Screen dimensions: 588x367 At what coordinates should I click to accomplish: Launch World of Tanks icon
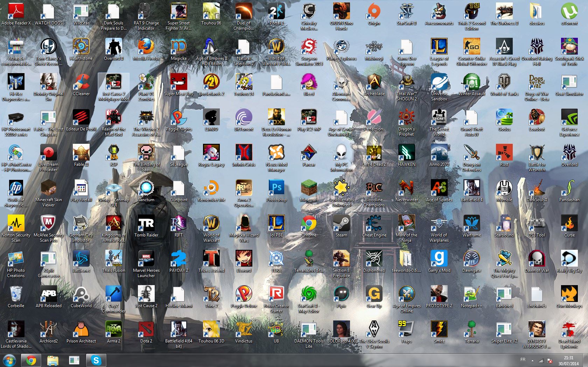(x=504, y=85)
